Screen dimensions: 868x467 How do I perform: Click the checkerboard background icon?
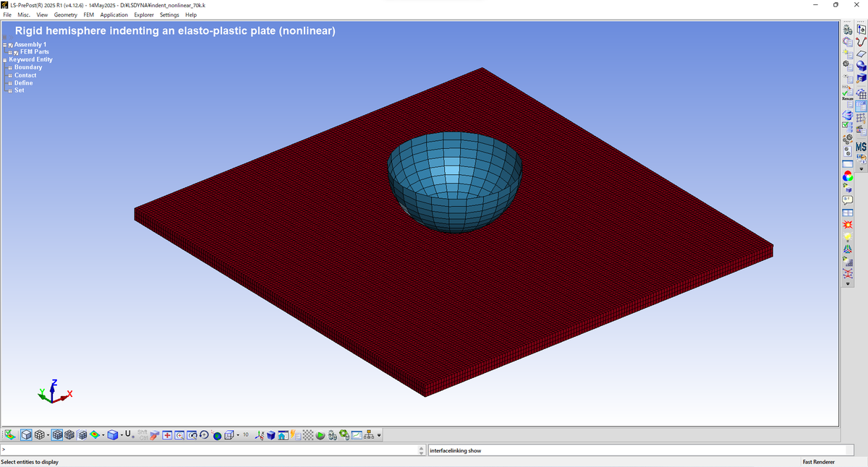[307, 435]
